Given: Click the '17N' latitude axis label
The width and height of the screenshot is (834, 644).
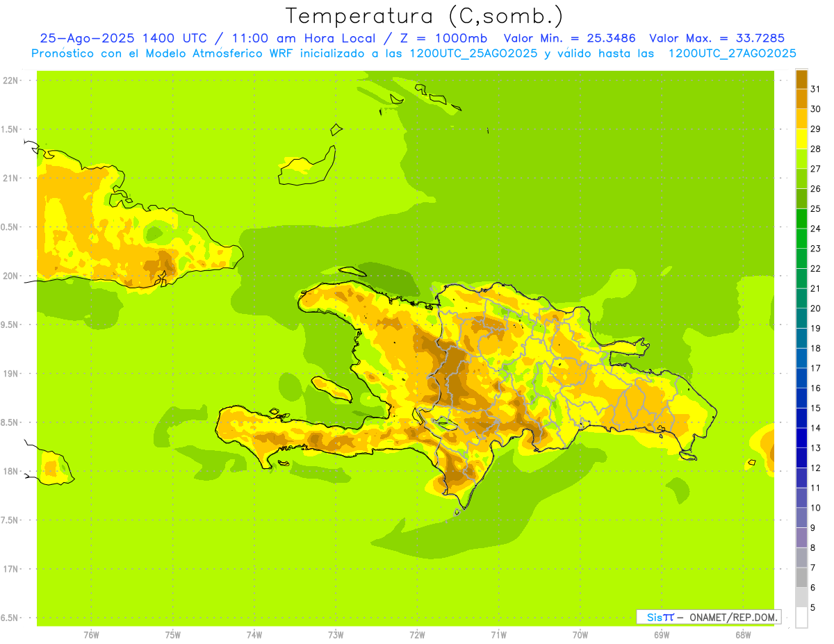Looking at the screenshot, I should 10,569.
